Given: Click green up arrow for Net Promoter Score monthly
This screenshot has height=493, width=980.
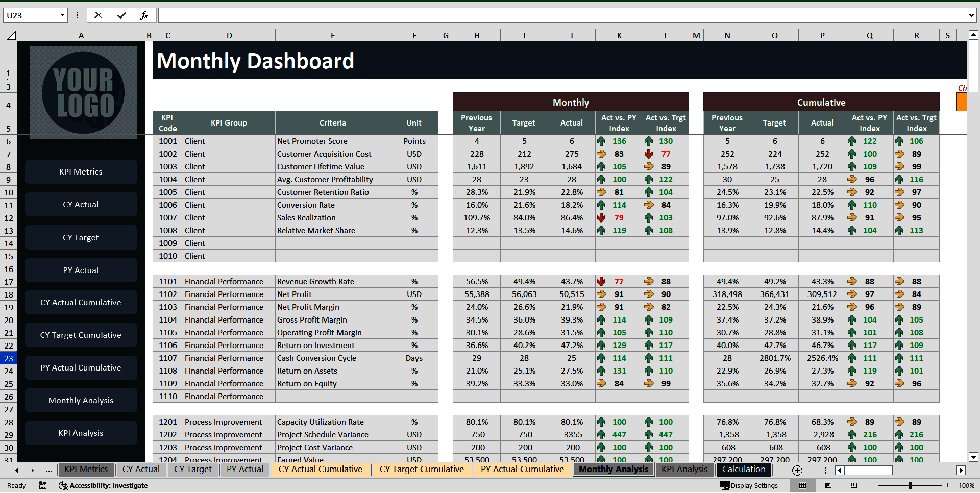Looking at the screenshot, I should 601,141.
